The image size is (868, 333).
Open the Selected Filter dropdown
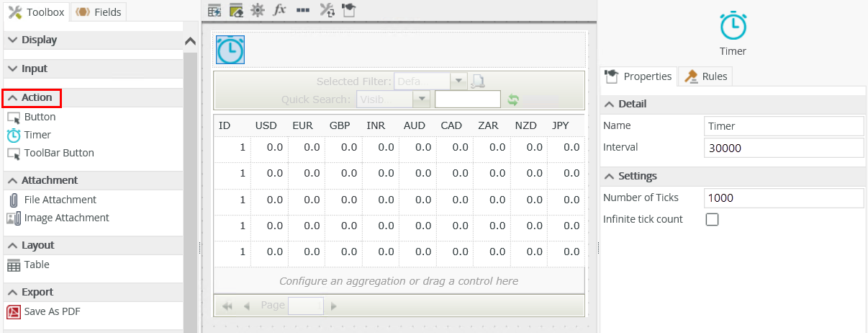[458, 81]
